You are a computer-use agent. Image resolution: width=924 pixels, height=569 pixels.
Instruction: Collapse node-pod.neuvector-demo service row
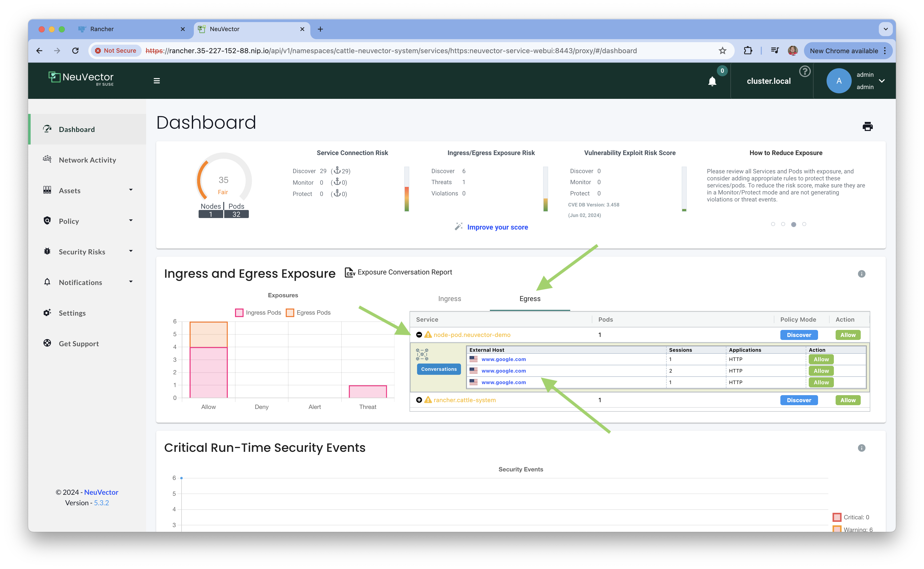point(419,335)
